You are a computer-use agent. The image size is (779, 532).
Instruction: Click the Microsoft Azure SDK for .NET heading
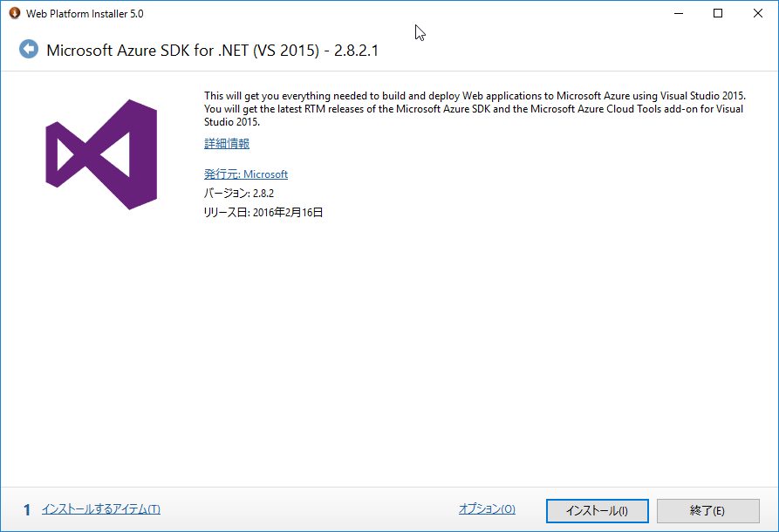point(213,51)
